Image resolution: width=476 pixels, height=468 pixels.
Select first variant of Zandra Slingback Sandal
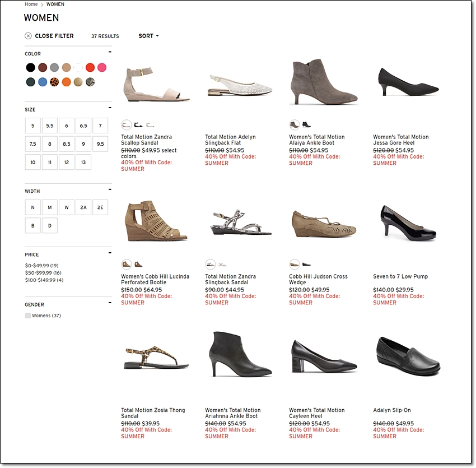(x=211, y=264)
